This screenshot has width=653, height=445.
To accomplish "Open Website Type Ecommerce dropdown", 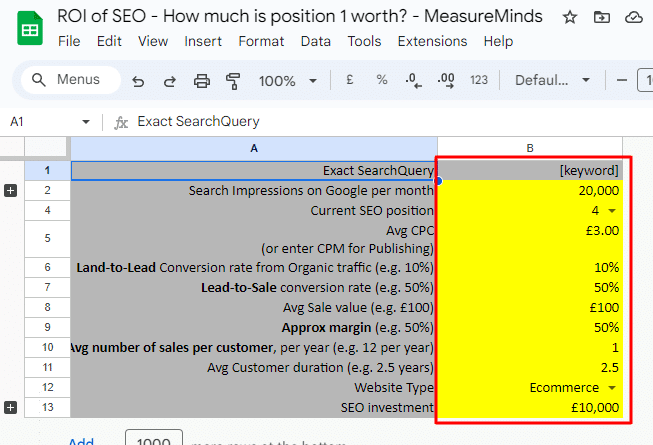I will pos(612,388).
